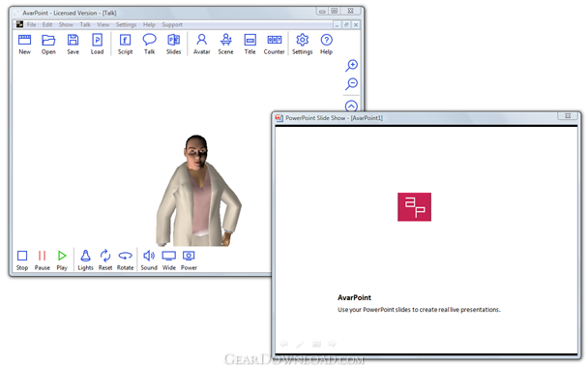588x367 pixels.
Task: Go to previous slide arrow in slide show
Action: (284, 344)
